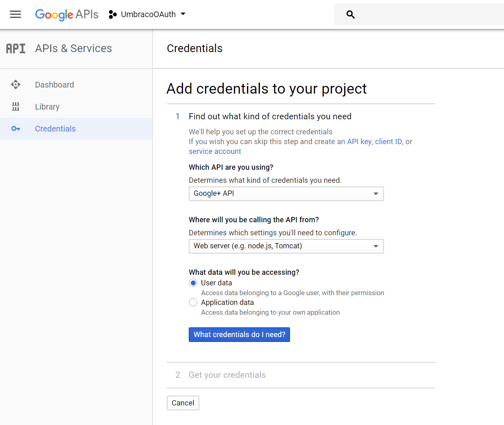Click 'Which API are you using?' label
This screenshot has width=504, height=425.
[231, 167]
